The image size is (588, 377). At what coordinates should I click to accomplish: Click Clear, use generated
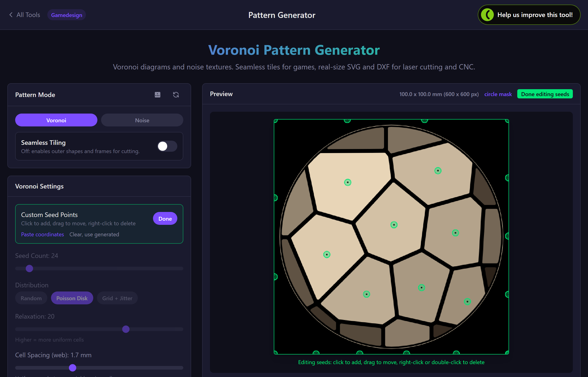click(x=94, y=234)
